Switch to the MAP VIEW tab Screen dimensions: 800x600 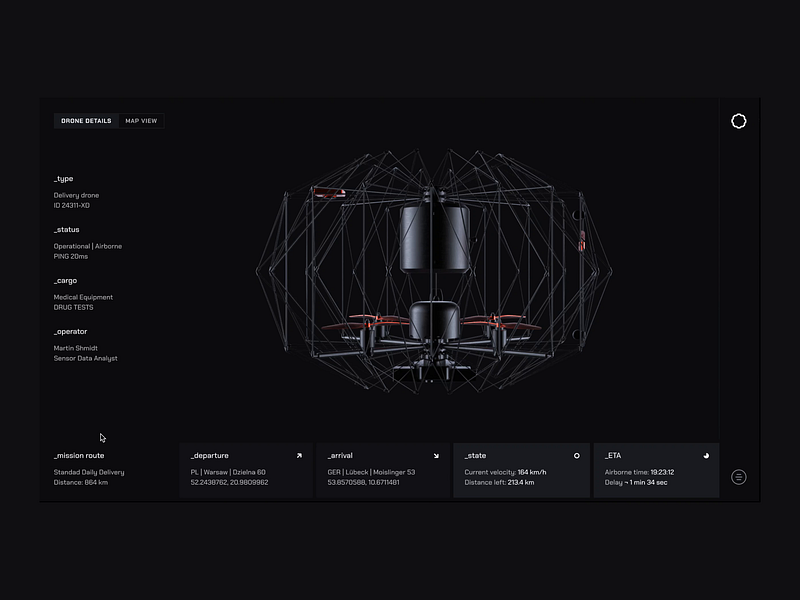click(141, 121)
